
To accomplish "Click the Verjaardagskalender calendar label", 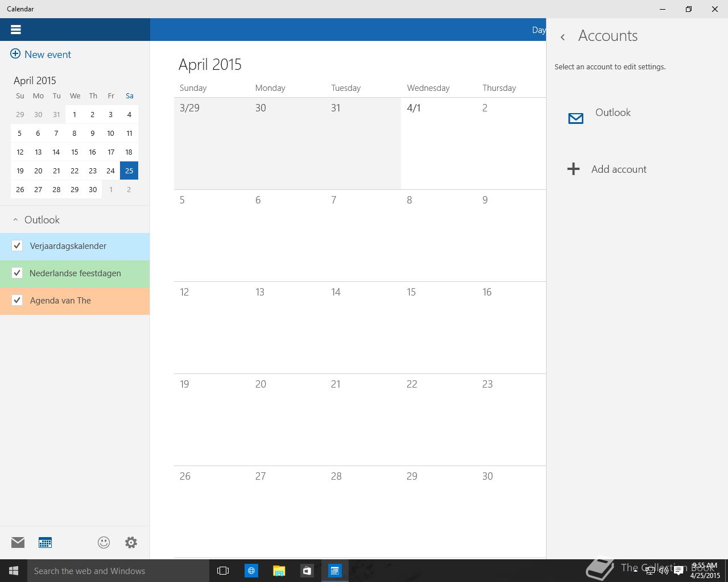I will (68, 246).
